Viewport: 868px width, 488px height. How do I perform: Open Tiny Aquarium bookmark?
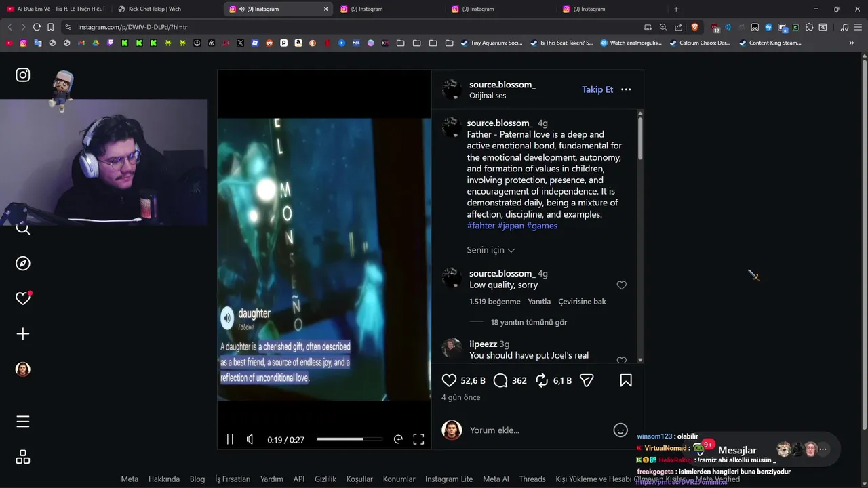492,43
